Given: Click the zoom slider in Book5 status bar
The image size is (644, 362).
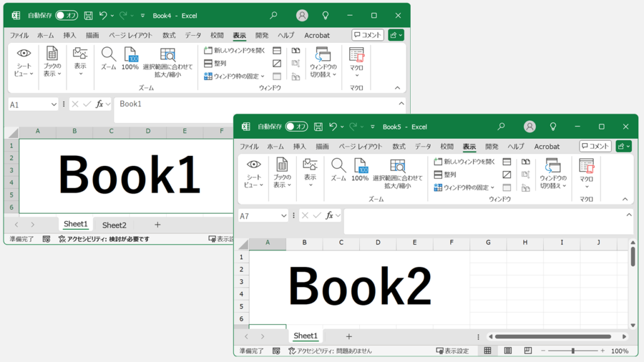Looking at the screenshot, I should tap(572, 351).
